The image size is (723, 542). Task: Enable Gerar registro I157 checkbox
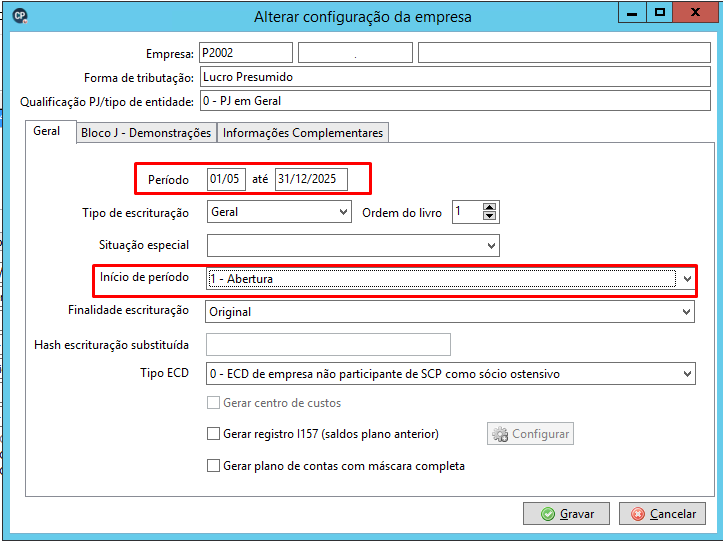coord(213,434)
